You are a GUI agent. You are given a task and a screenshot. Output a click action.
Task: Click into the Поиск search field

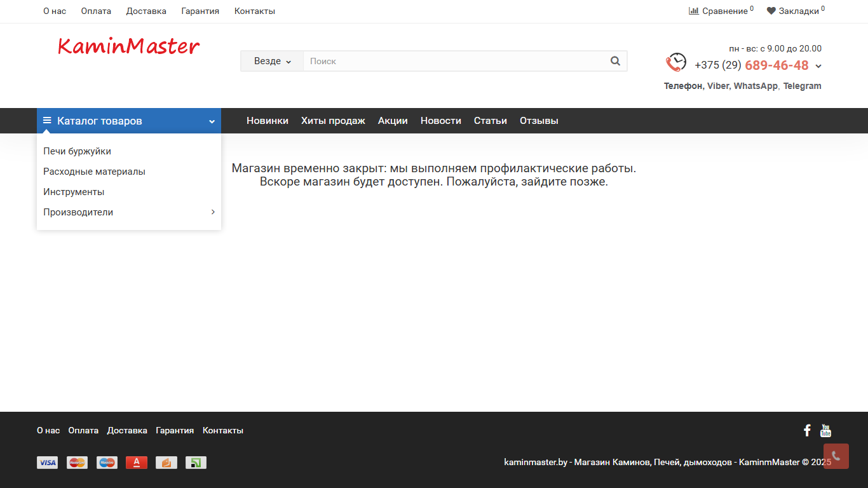point(454,61)
